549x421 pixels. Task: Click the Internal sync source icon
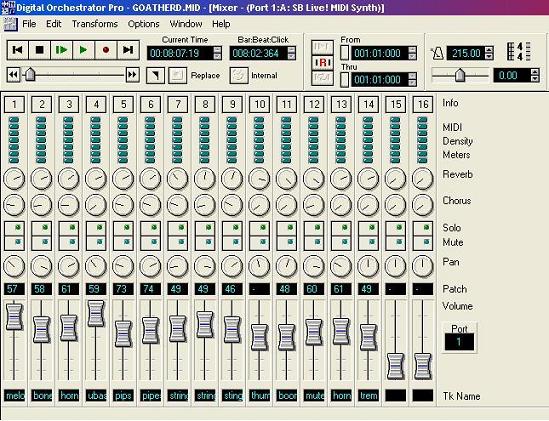point(239,75)
